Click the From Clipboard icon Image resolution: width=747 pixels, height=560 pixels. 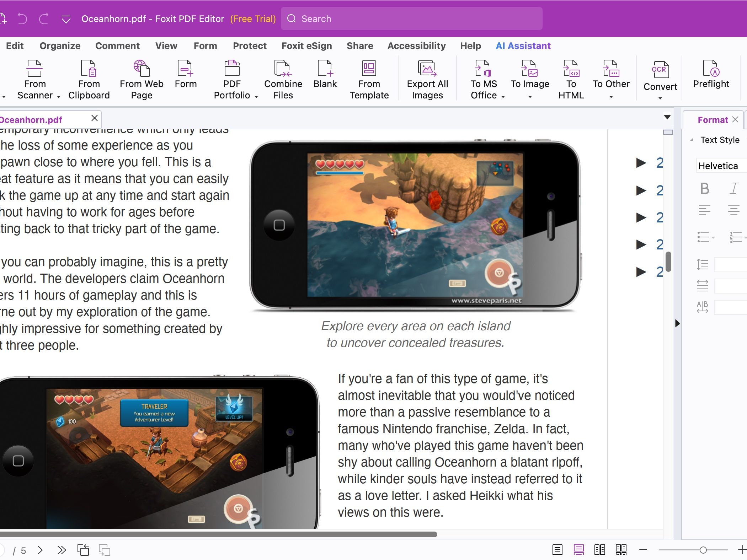[89, 69]
